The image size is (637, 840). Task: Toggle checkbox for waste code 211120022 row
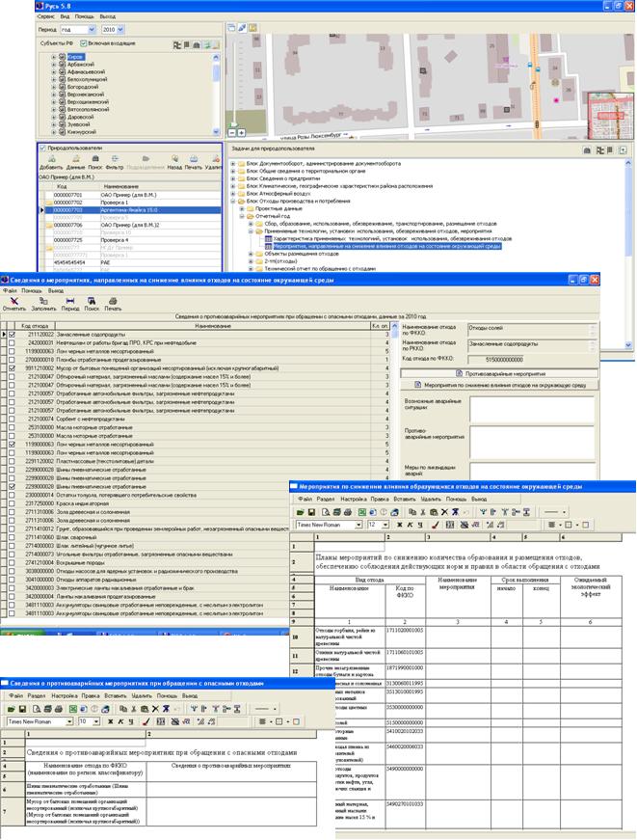point(12,334)
